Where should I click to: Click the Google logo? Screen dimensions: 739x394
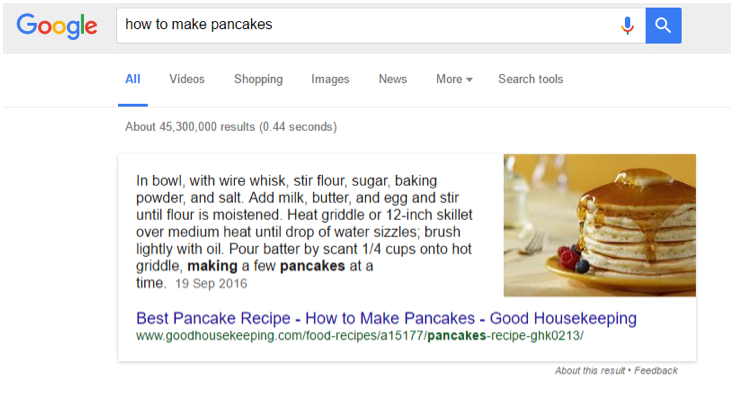[57, 25]
